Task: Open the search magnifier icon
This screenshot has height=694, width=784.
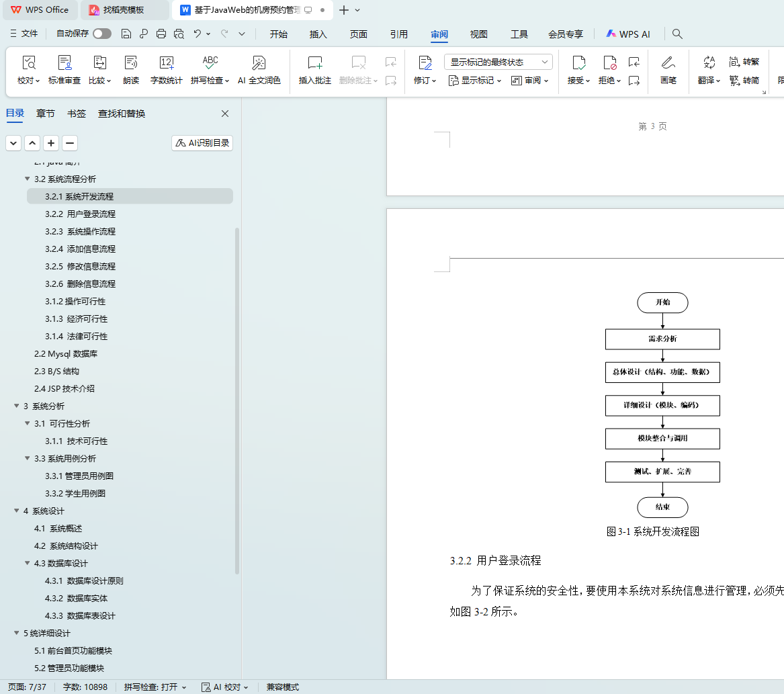Action: click(677, 34)
